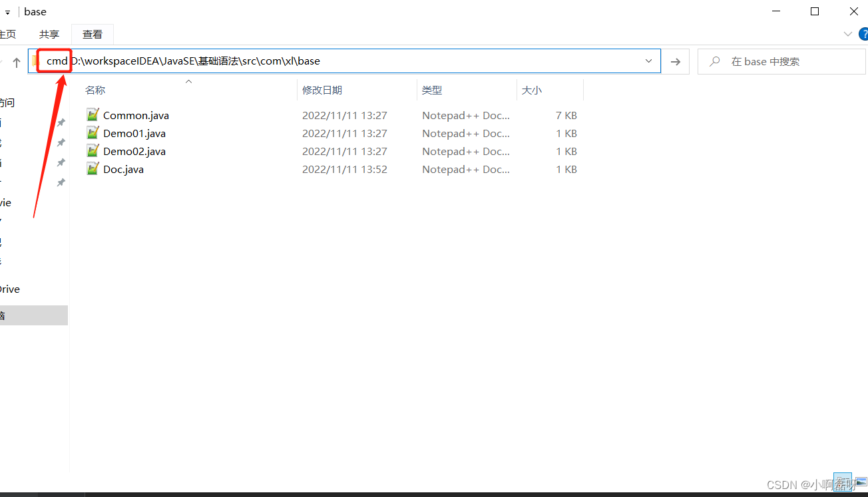Click the 7 KB size of Common.java
The width and height of the screenshot is (868, 497).
click(x=566, y=115)
